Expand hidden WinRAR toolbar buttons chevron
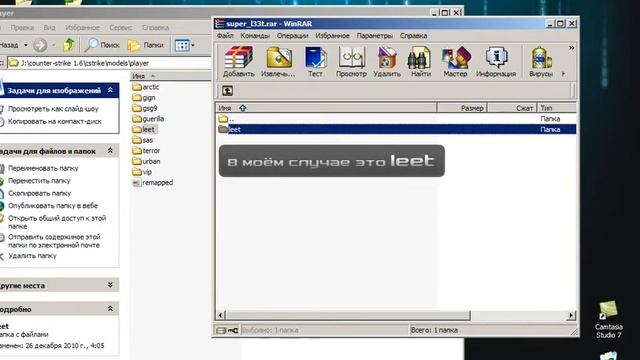Image resolution: width=640 pixels, height=360 pixels. point(571,48)
